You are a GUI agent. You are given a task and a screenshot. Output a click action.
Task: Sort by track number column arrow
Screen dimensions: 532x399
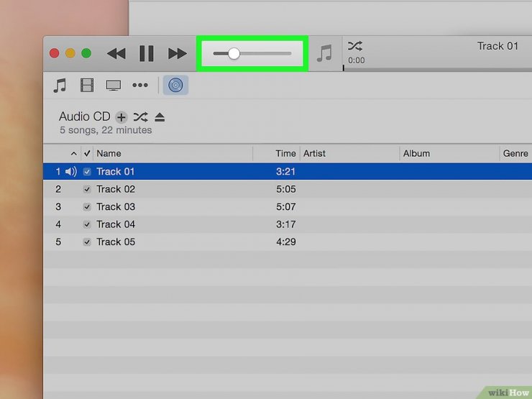coord(73,154)
